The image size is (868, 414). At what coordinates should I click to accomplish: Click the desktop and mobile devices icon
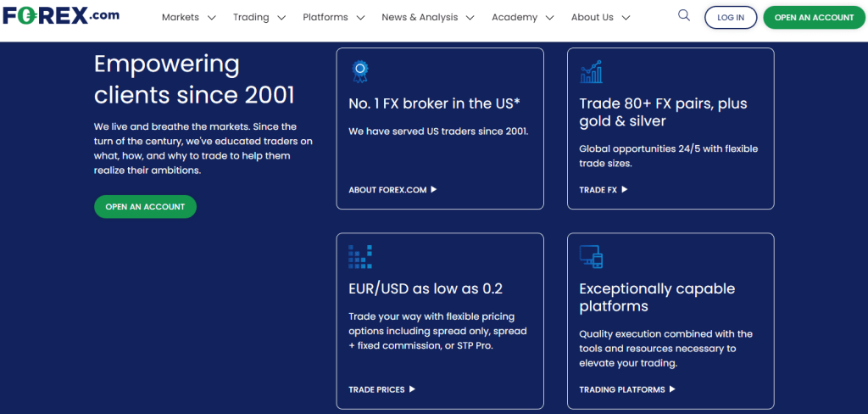coord(591,256)
